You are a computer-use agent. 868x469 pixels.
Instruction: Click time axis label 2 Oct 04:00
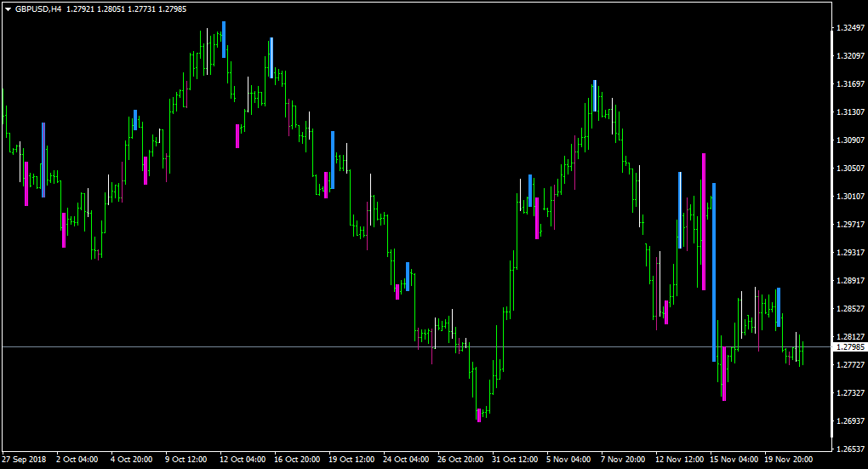tap(77, 460)
